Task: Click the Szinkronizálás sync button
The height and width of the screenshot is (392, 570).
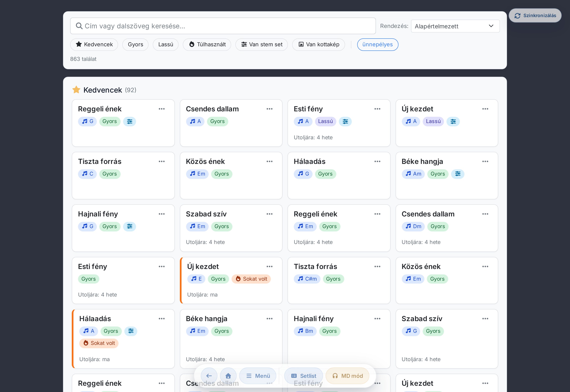Action: (x=535, y=15)
